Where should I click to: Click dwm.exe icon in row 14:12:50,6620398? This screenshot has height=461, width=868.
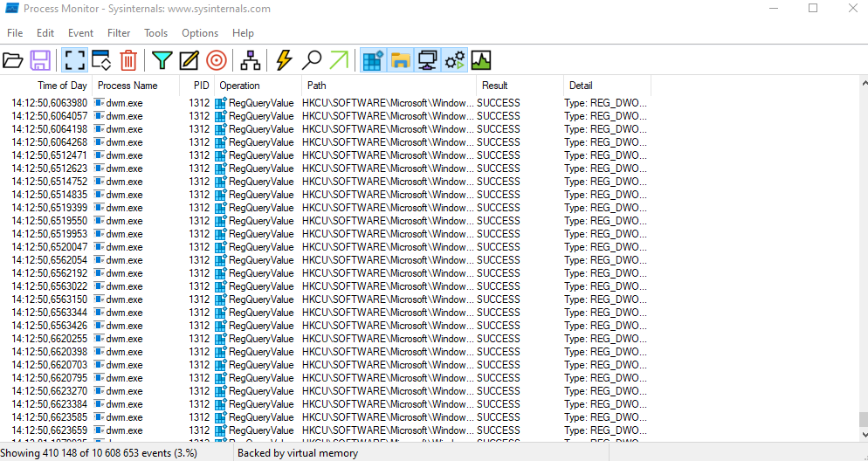[99, 351]
